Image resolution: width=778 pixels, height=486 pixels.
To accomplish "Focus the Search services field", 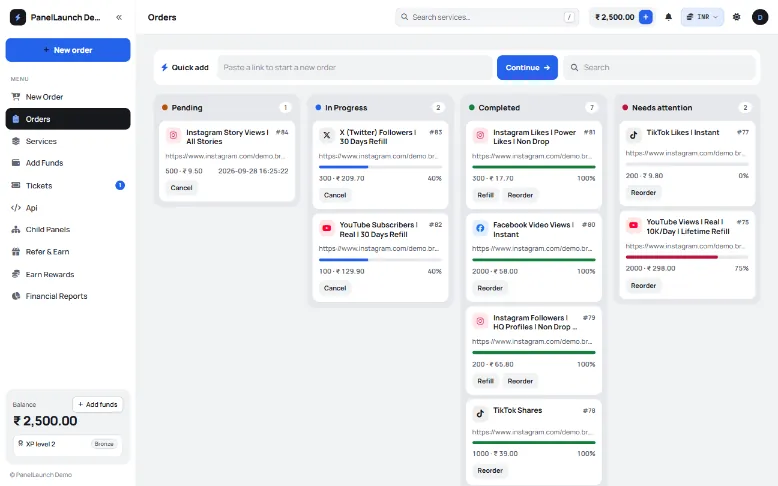I will click(487, 17).
